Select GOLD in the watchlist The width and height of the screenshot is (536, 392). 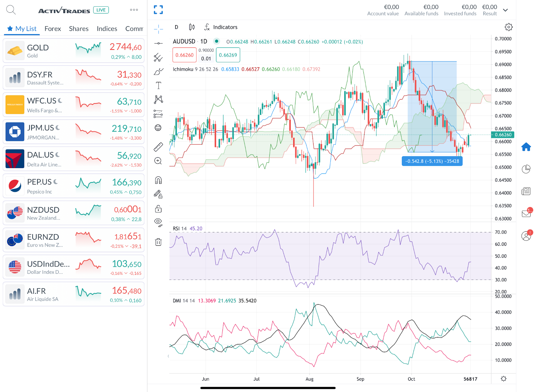(73, 51)
